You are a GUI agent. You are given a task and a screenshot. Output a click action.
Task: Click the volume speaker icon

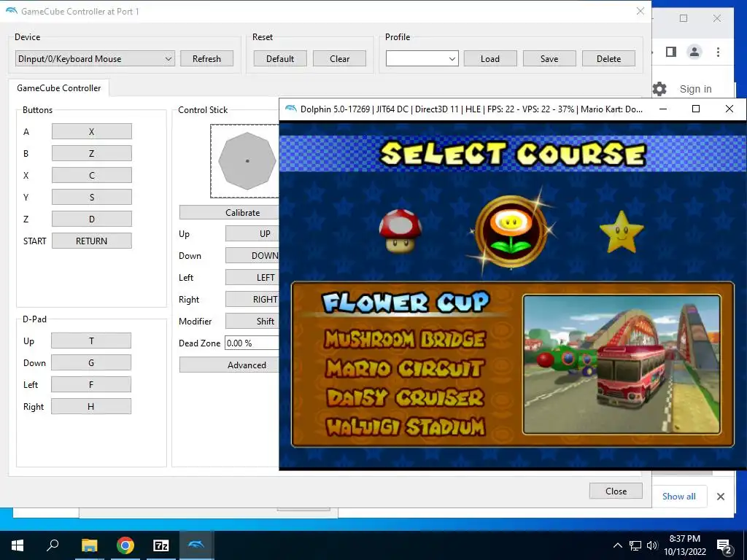(x=651, y=545)
